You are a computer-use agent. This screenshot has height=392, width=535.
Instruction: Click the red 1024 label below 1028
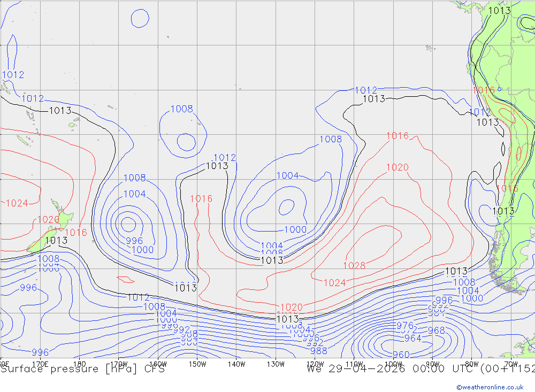(x=335, y=283)
